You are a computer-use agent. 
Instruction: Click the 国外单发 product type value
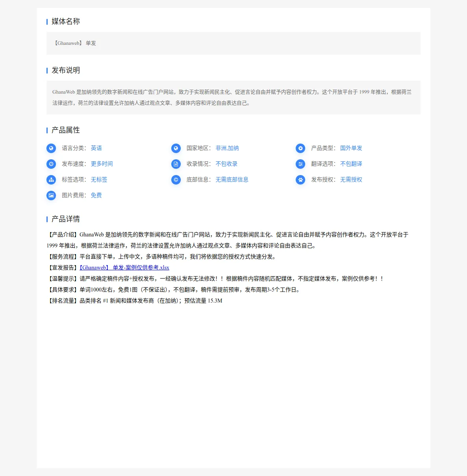pyautogui.click(x=351, y=148)
